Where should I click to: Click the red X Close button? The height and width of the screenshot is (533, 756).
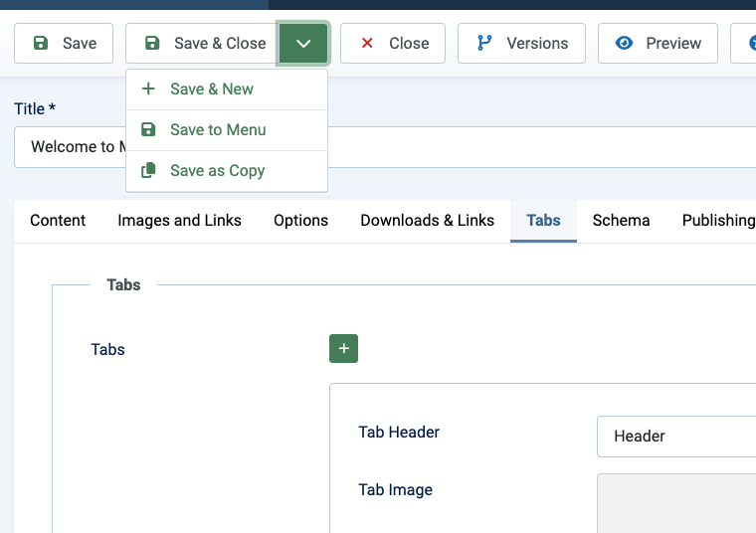(x=393, y=44)
